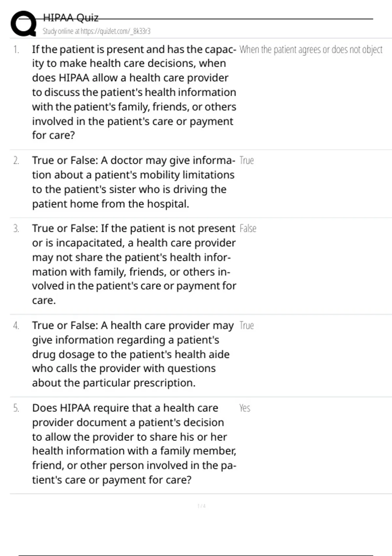Select the False answer
Image resolution: width=392 pixels, height=556 pixels.
click(x=248, y=229)
